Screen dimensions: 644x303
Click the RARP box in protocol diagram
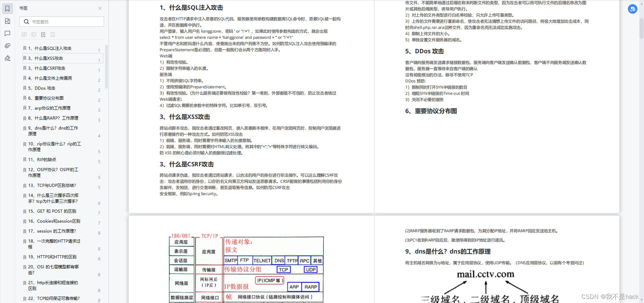pos(310,287)
